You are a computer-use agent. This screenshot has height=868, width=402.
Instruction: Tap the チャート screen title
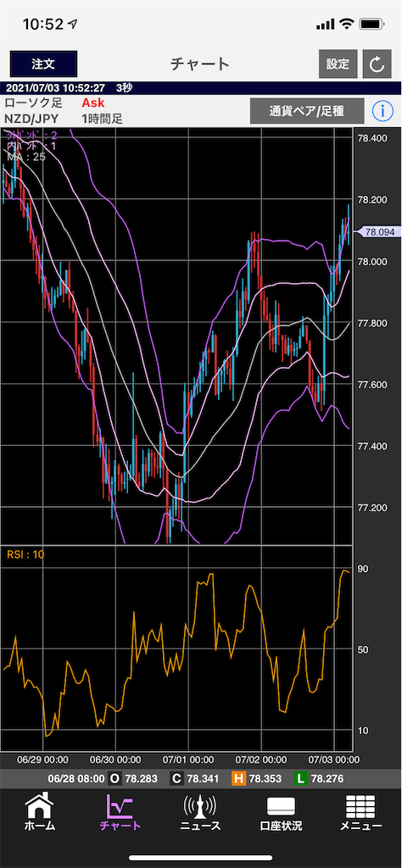click(x=200, y=64)
